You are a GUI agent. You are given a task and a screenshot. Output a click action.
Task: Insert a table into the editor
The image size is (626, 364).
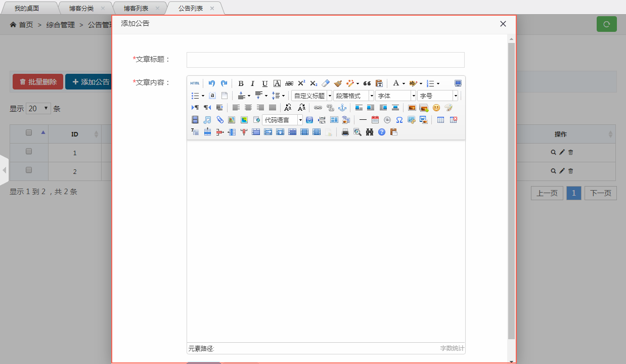(x=441, y=120)
